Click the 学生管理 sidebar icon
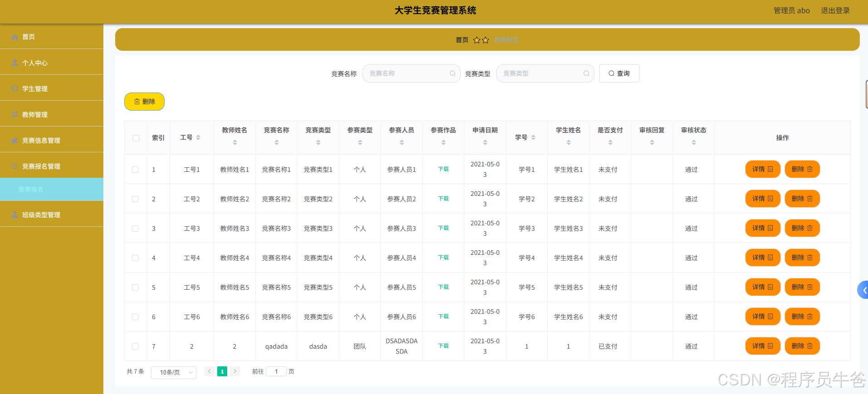The height and width of the screenshot is (394, 868). point(15,89)
